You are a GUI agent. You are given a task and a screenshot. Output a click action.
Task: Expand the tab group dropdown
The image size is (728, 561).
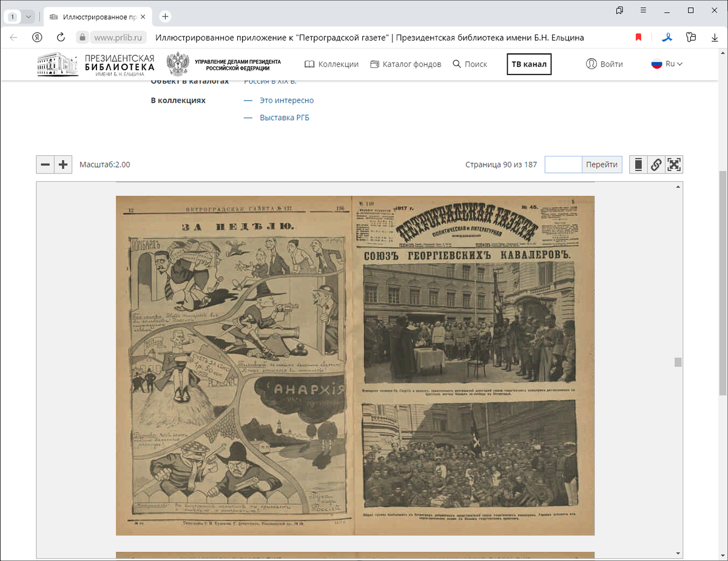pyautogui.click(x=28, y=17)
